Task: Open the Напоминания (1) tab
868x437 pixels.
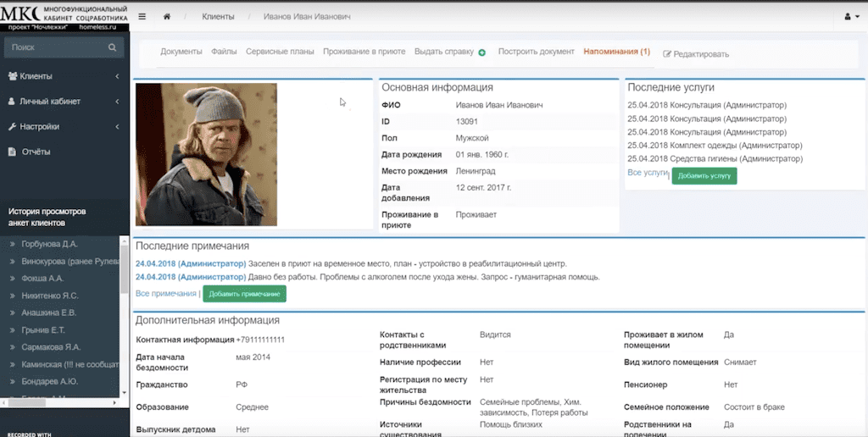Action: click(x=616, y=52)
